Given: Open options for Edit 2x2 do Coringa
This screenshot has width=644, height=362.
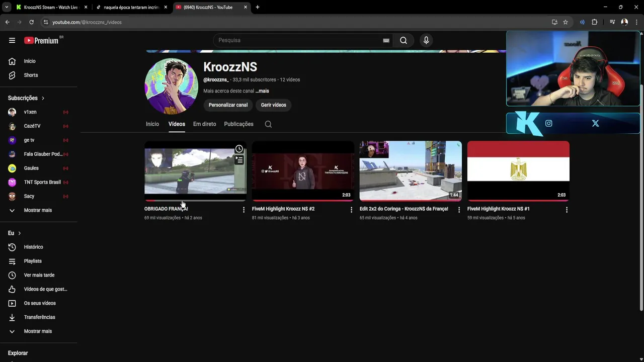Looking at the screenshot, I should point(459,210).
